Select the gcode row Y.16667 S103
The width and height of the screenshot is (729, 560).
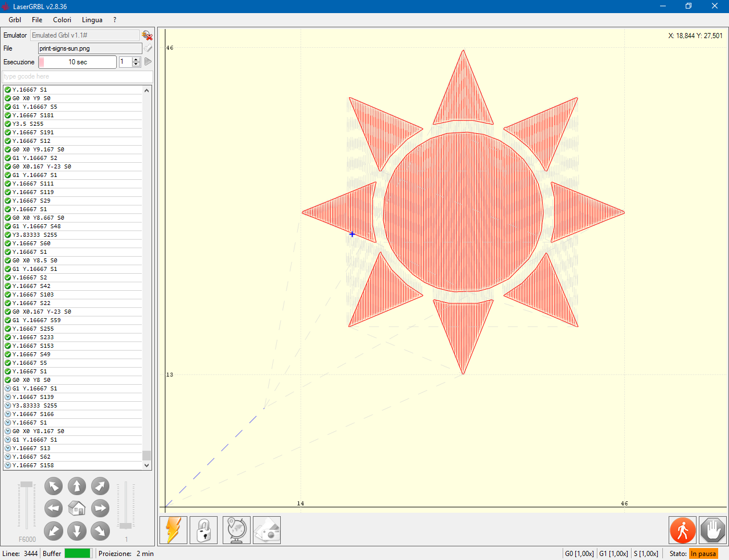pyautogui.click(x=73, y=294)
